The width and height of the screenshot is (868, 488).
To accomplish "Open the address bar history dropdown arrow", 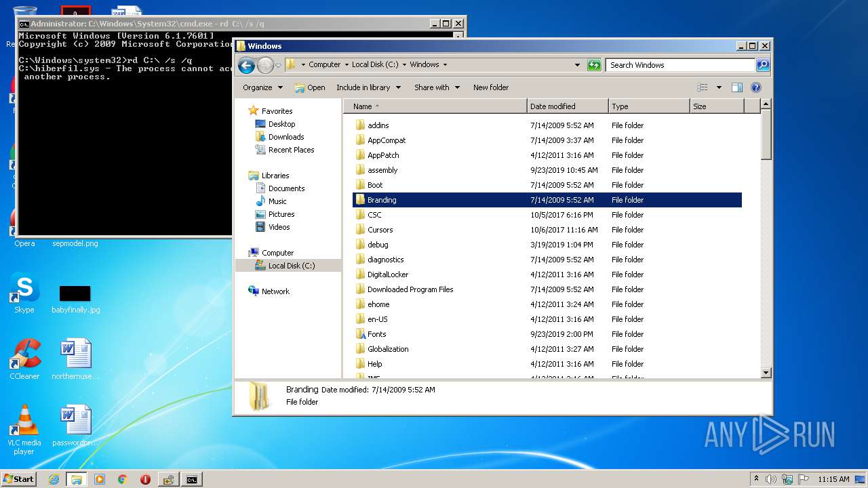I will tap(577, 65).
